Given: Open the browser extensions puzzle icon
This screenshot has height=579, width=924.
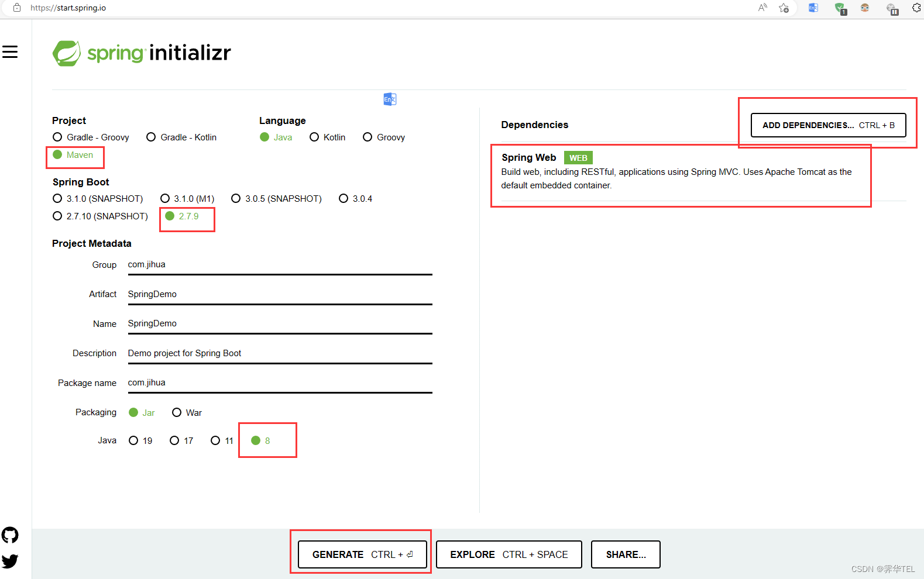Looking at the screenshot, I should coord(916,8).
